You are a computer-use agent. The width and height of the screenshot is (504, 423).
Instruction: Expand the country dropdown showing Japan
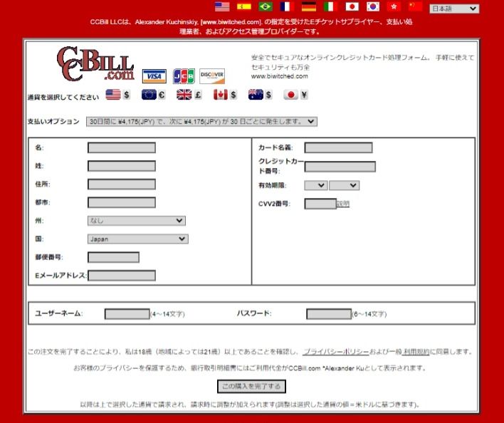point(137,239)
